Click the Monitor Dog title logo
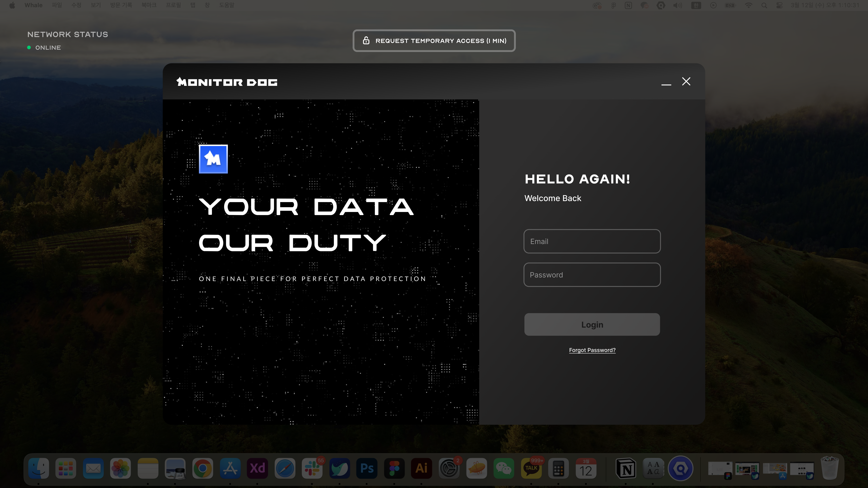This screenshot has height=488, width=868. point(227,82)
